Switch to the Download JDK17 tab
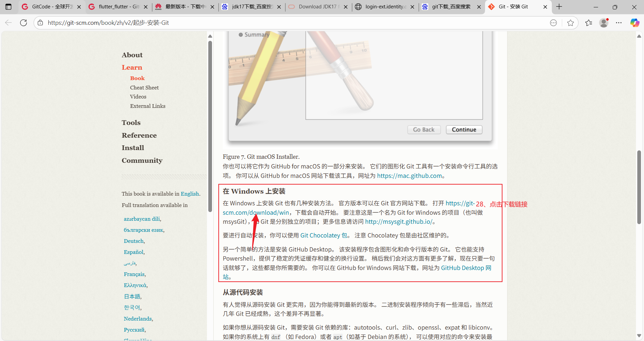 (x=319, y=7)
